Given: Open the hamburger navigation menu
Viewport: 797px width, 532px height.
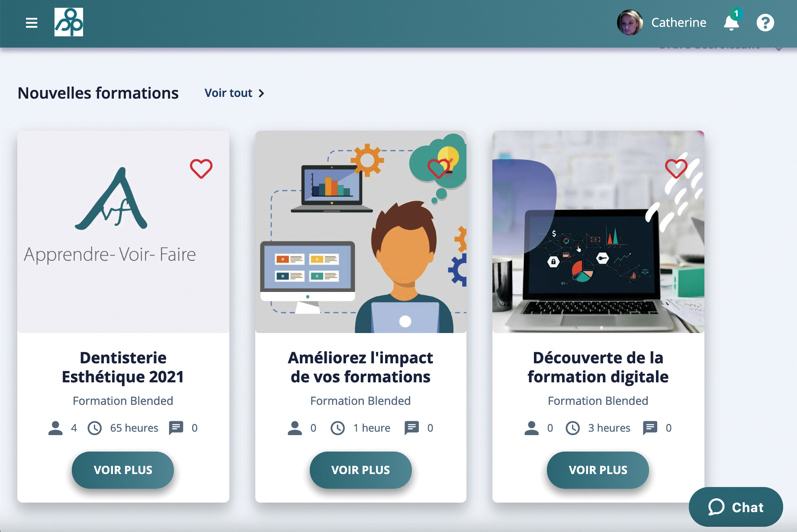Looking at the screenshot, I should [x=32, y=22].
